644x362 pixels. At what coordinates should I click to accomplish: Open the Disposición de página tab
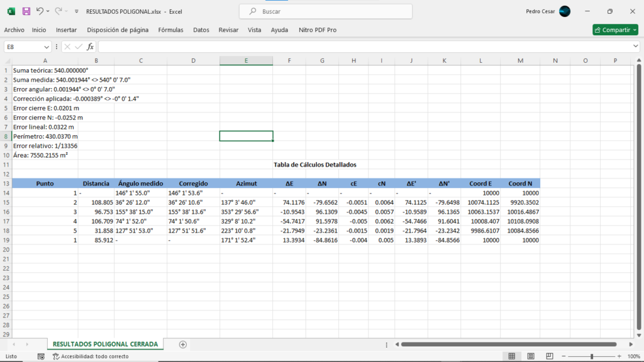click(118, 30)
